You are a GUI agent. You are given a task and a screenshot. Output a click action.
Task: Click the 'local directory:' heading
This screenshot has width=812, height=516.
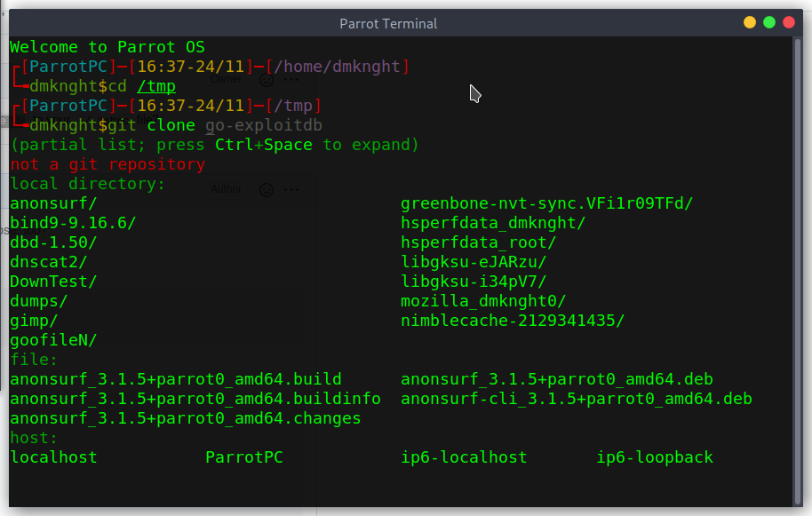point(88,184)
